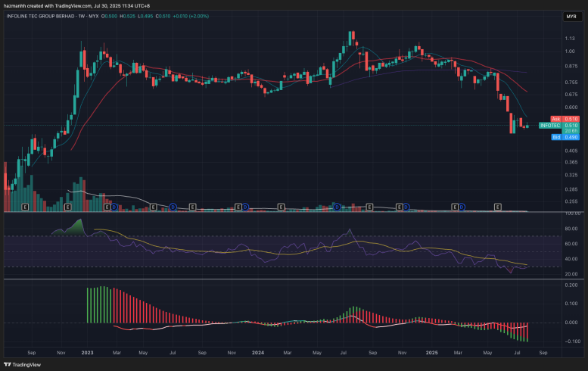The image size is (588, 371).
Task: Click the 2024 label on the time axis
Action: (258, 353)
